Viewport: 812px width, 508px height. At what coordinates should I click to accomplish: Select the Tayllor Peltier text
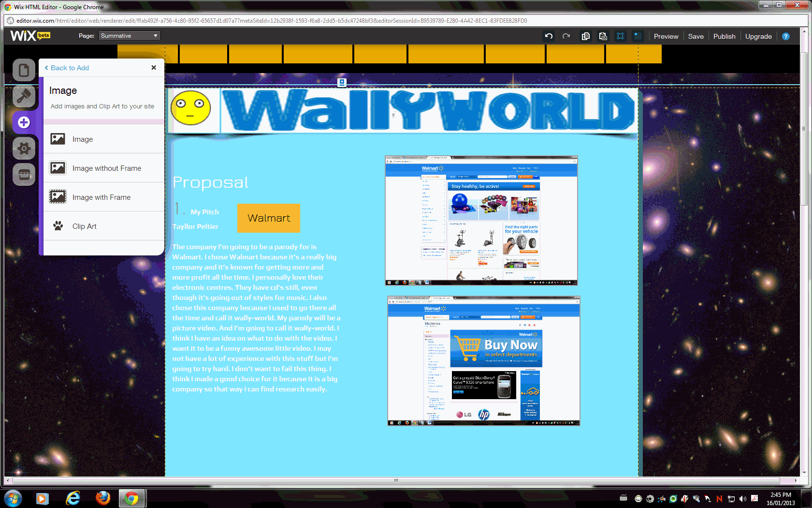tap(195, 226)
